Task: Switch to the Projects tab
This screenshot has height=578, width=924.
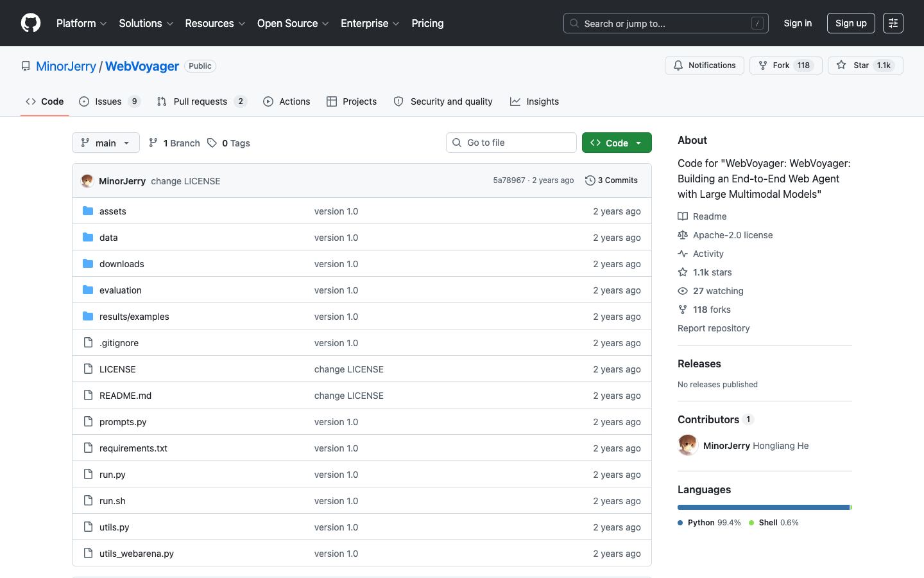Action: coord(352,101)
